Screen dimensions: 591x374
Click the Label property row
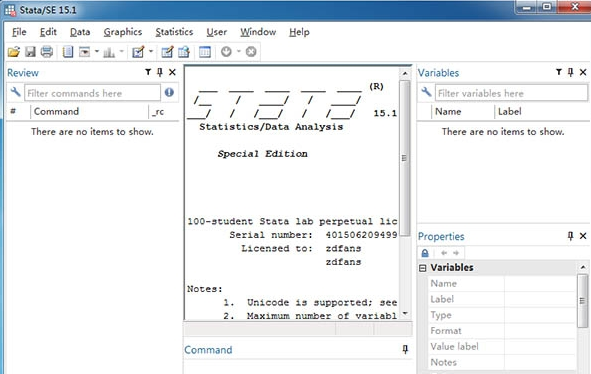[x=502, y=299]
